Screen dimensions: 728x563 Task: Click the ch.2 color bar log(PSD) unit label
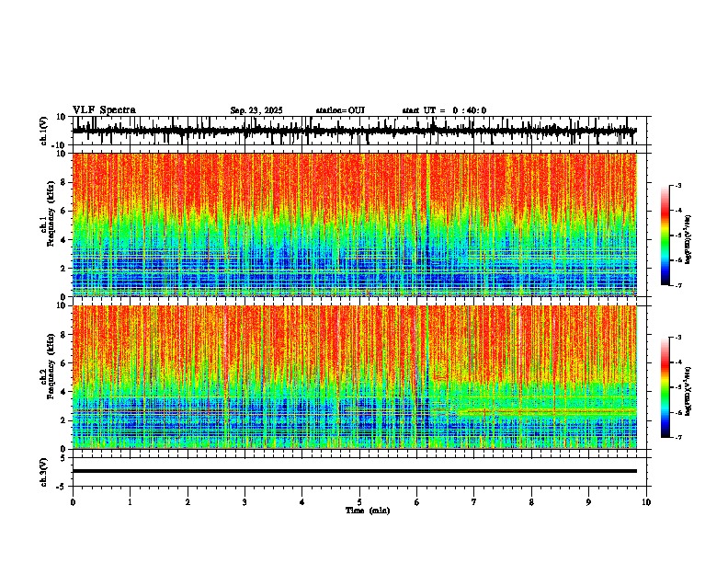pos(688,392)
